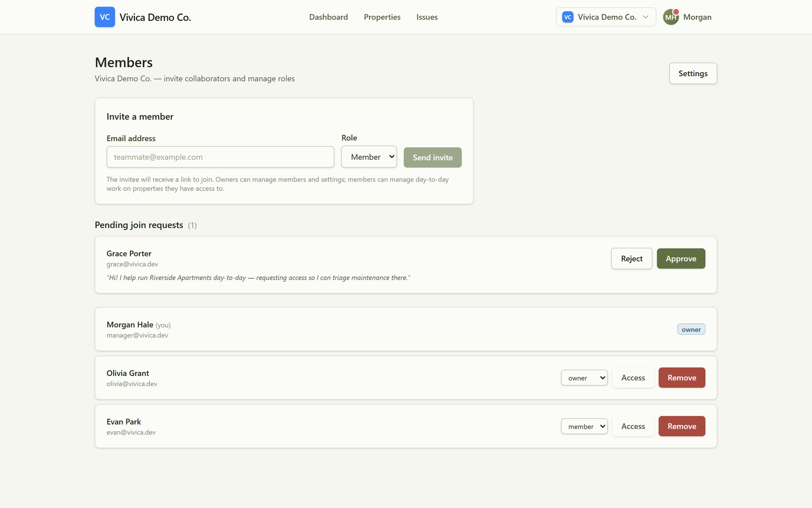This screenshot has width=812, height=508.
Task: Click the Morgan Hale name
Action: (x=130, y=324)
